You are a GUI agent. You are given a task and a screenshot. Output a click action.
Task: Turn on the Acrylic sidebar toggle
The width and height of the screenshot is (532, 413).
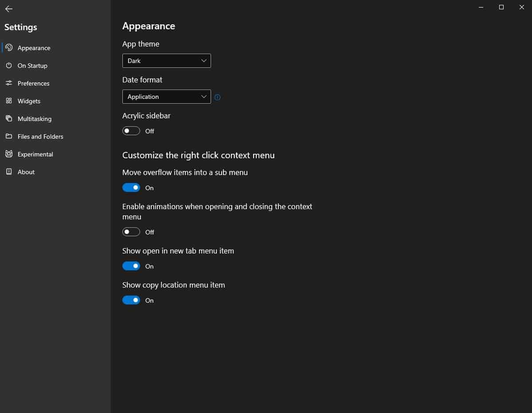tap(131, 131)
